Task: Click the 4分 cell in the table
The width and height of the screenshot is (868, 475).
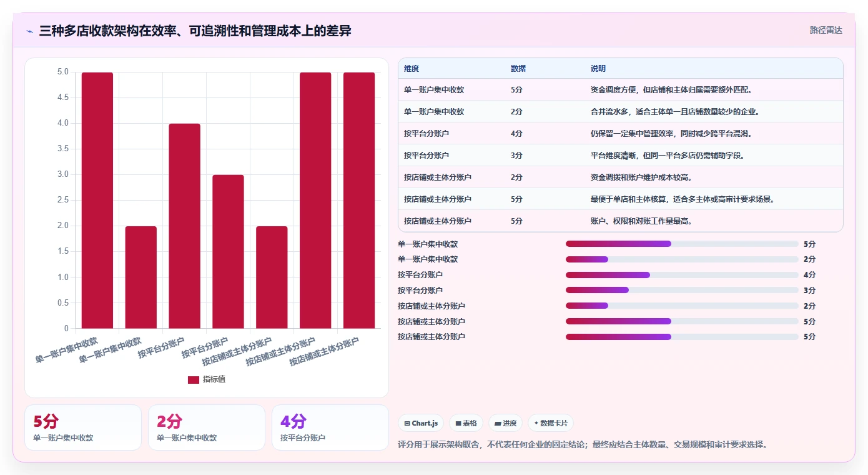Action: pos(516,134)
